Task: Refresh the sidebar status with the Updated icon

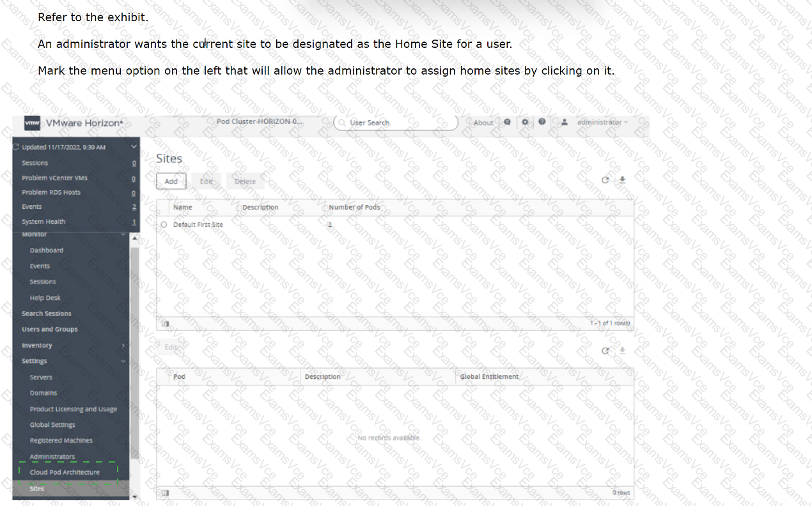Action: pos(16,147)
